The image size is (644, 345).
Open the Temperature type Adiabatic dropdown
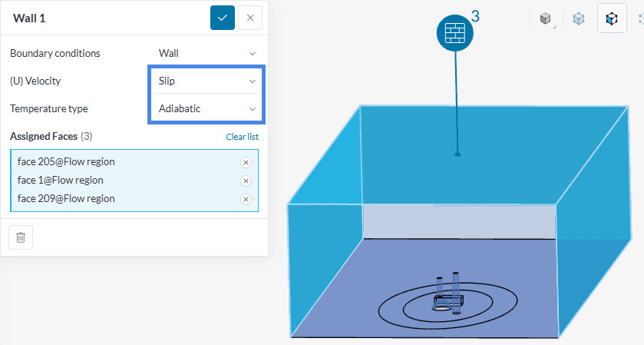tap(206, 108)
